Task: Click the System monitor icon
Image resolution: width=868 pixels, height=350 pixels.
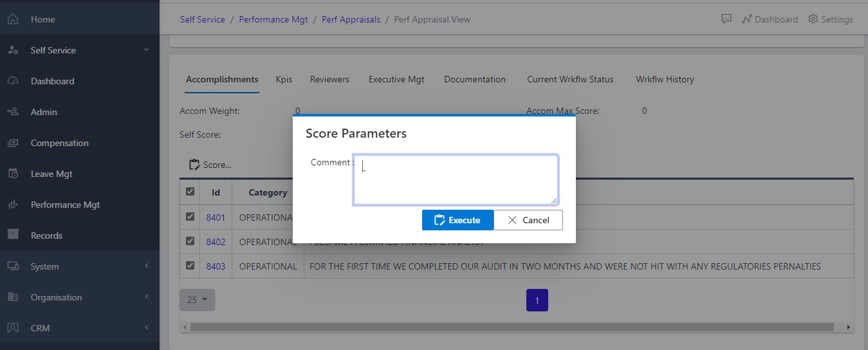Action: (13, 266)
